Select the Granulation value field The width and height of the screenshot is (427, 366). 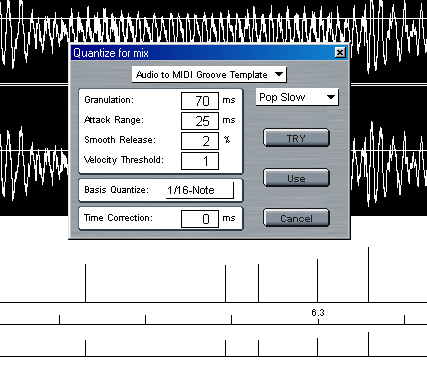(x=200, y=101)
